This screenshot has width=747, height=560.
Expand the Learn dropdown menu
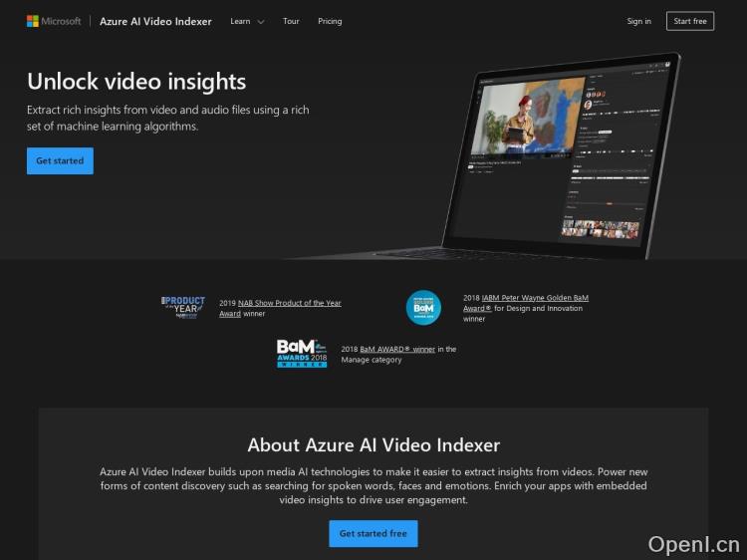click(x=240, y=21)
